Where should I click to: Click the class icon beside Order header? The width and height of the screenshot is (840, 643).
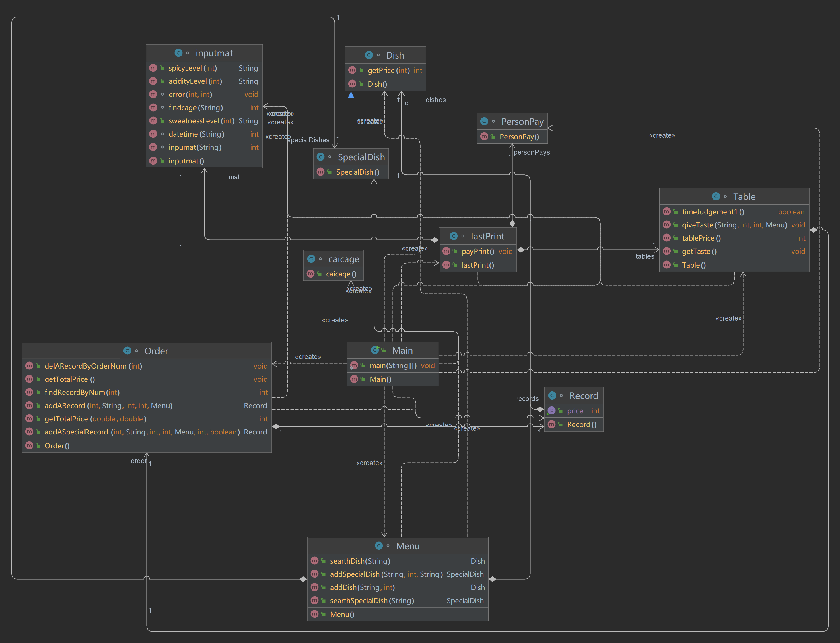[127, 350]
